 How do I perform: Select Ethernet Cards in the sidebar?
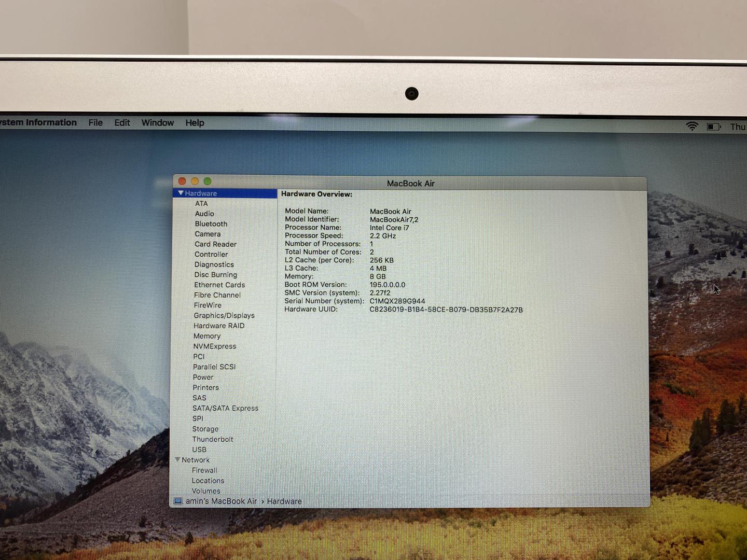[x=219, y=285]
